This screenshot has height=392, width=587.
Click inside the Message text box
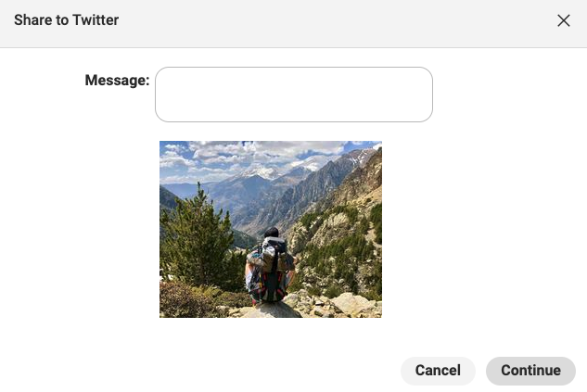coord(294,95)
